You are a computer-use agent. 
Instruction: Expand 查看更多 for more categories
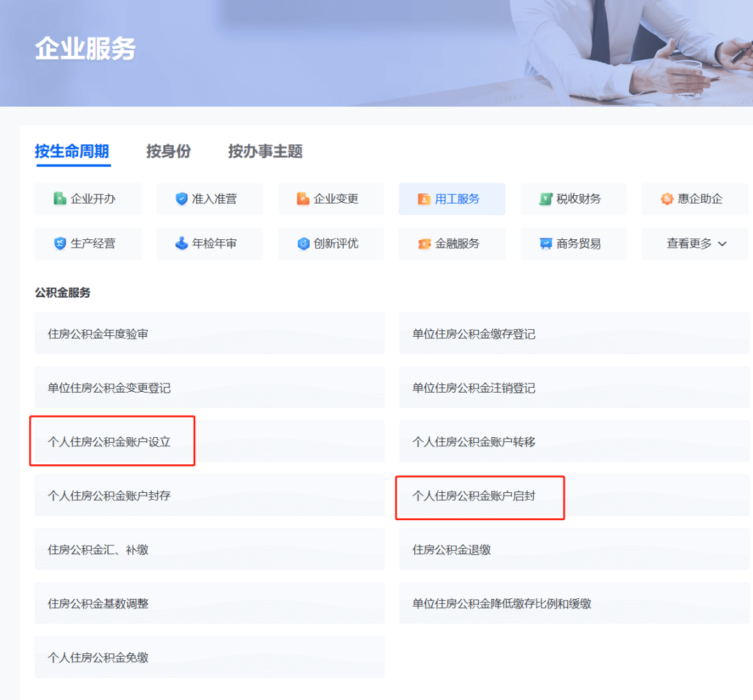(694, 243)
